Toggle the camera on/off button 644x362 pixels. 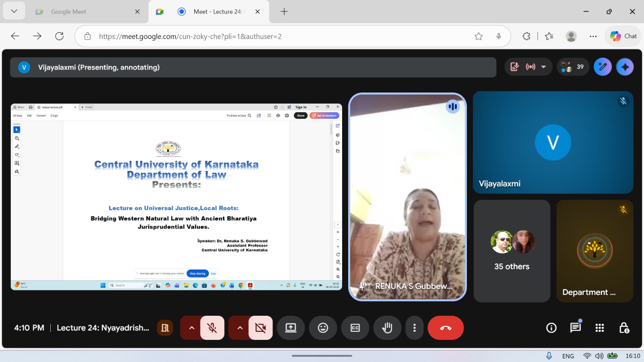click(260, 328)
